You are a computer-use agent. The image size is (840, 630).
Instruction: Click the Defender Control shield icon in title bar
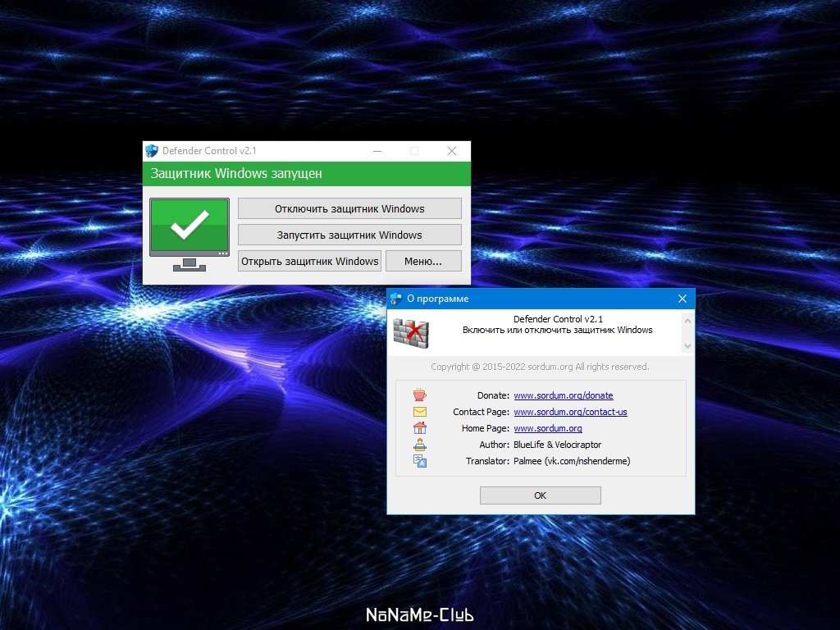(x=152, y=151)
